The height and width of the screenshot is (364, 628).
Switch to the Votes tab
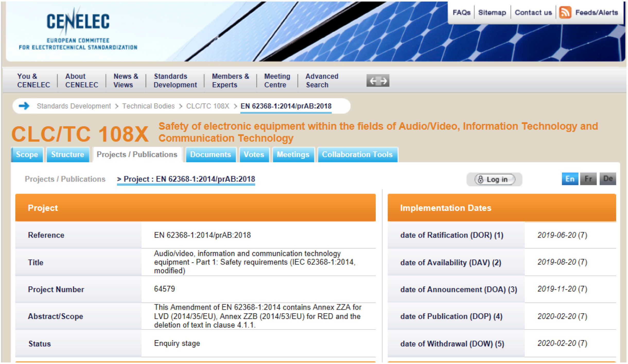[254, 154]
